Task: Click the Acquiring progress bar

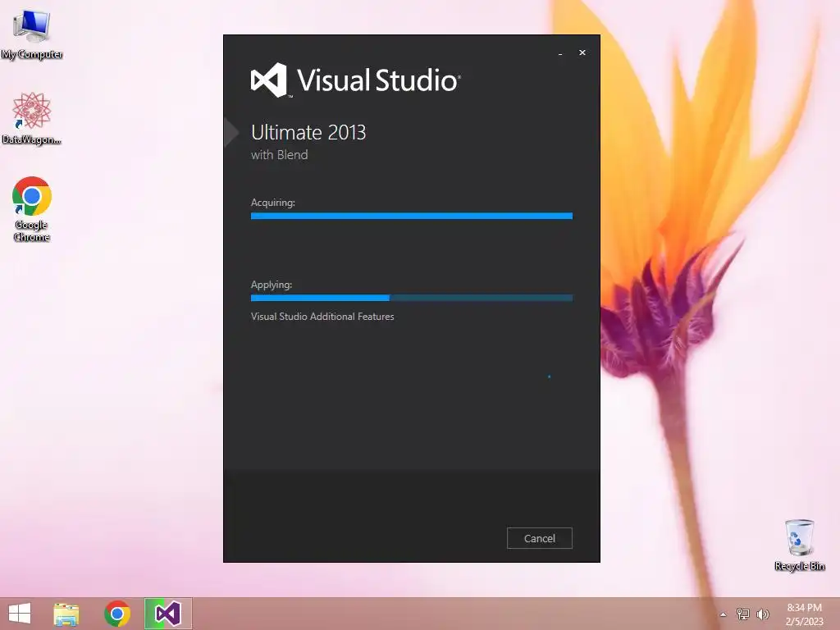Action: (x=412, y=216)
